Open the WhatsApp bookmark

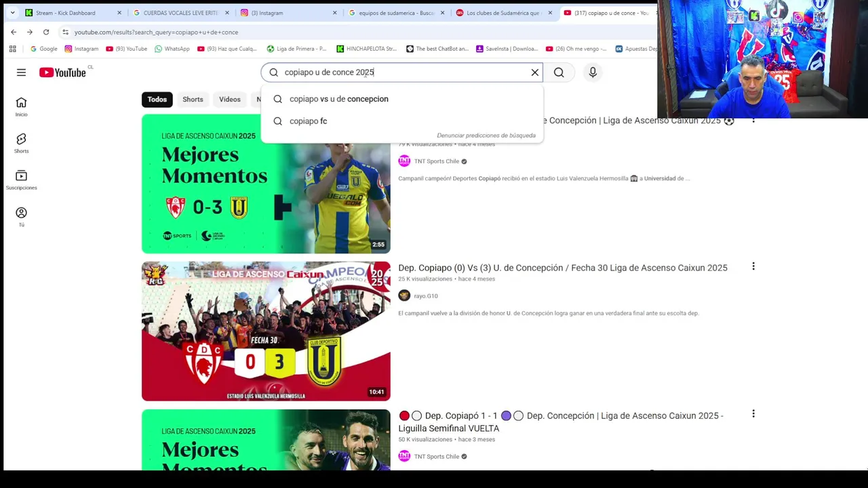pos(172,49)
